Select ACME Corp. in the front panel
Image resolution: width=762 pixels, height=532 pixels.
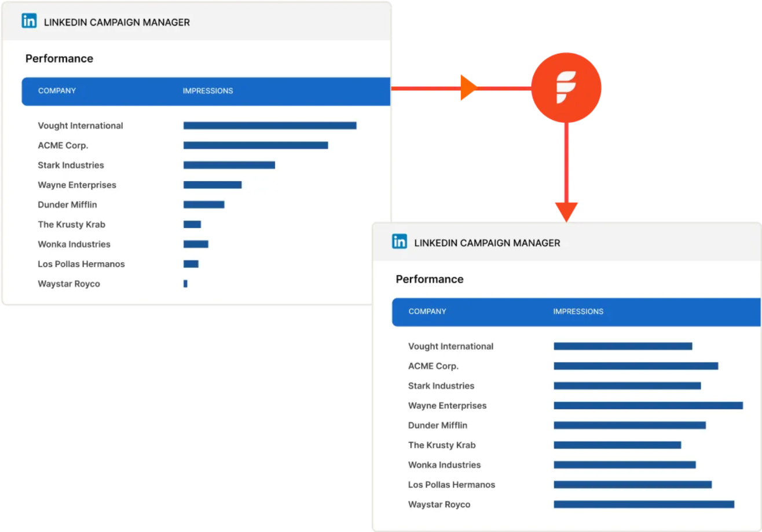pos(434,366)
